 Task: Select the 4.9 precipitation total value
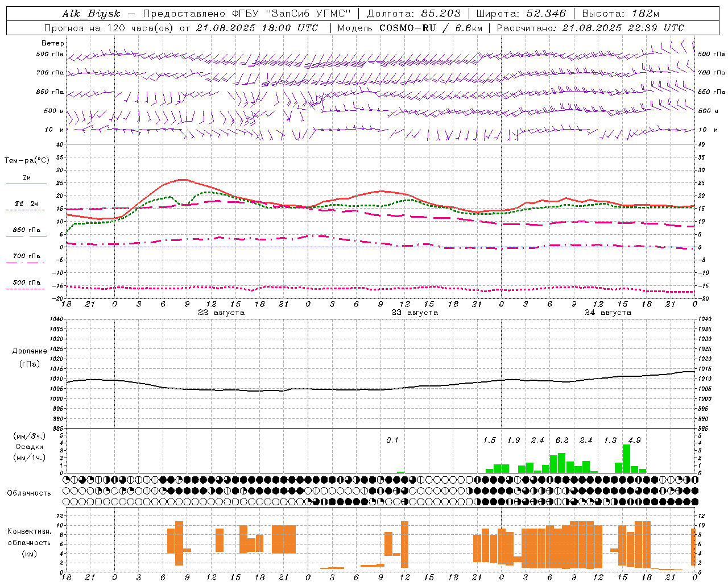635,440
